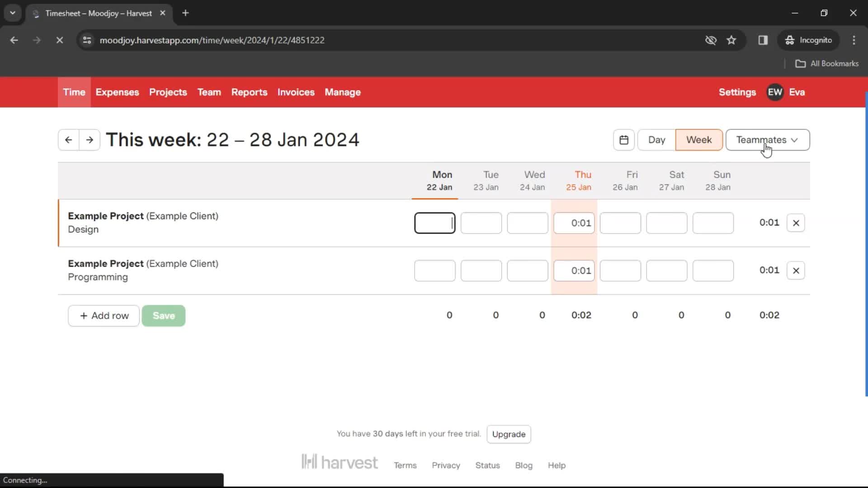This screenshot has height=488, width=868.
Task: Open the Time navigation menu
Action: pos(74,92)
